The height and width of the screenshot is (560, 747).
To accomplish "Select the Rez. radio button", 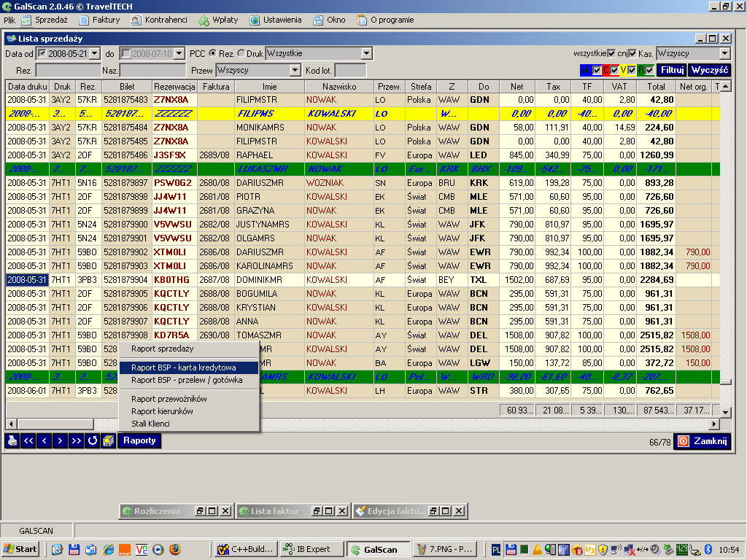I will pyautogui.click(x=212, y=53).
